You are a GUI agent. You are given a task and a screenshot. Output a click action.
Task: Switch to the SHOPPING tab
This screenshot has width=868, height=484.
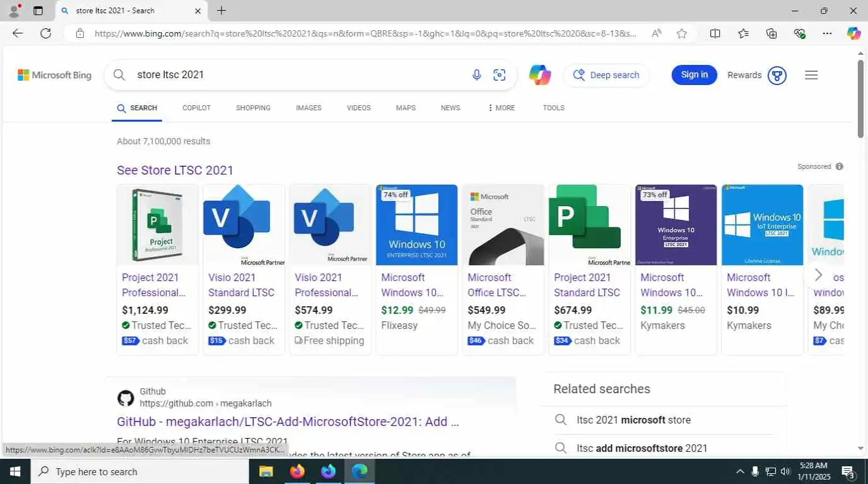[x=253, y=108]
